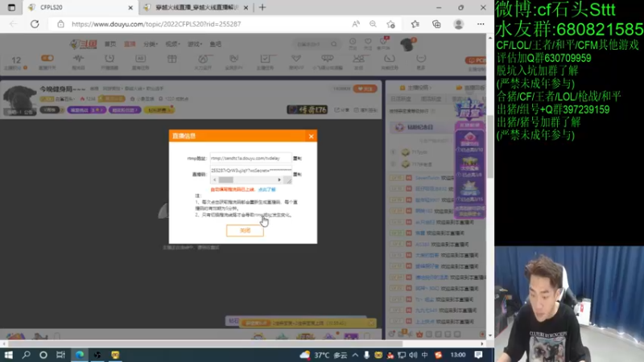Click the orange 关闭 button in the dialog
The height and width of the screenshot is (362, 644).
(x=245, y=231)
